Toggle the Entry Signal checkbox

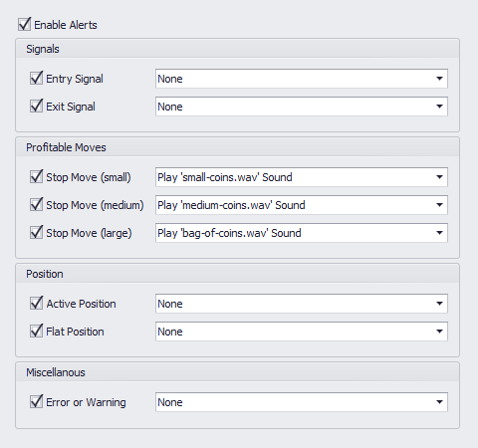[x=36, y=79]
